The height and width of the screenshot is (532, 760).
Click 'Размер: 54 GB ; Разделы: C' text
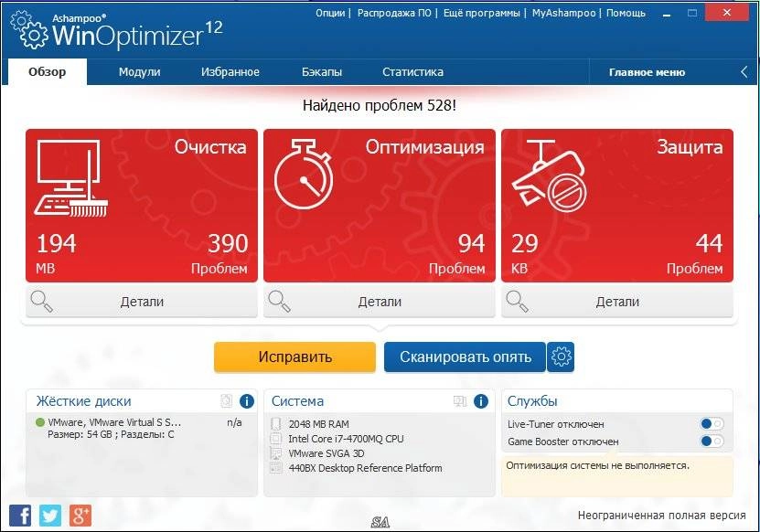point(111,434)
